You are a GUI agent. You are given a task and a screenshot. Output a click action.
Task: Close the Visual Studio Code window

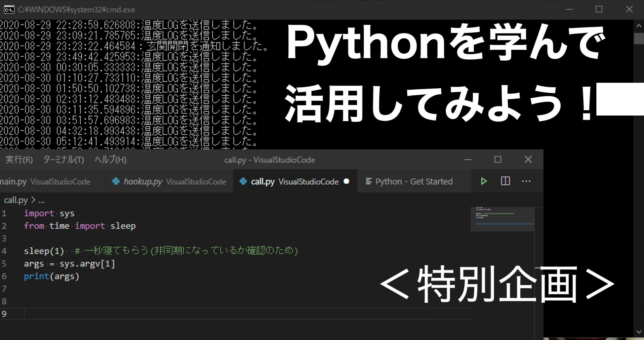click(528, 160)
